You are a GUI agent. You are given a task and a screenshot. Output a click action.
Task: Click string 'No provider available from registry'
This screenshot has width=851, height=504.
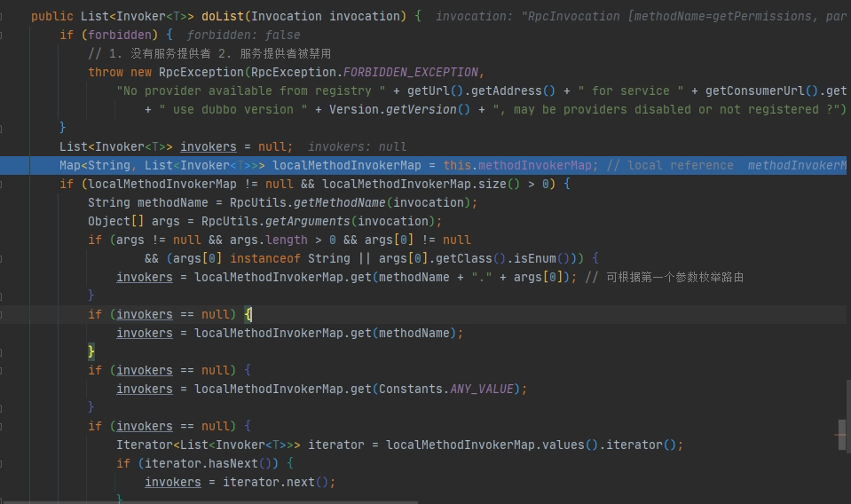pos(251,91)
